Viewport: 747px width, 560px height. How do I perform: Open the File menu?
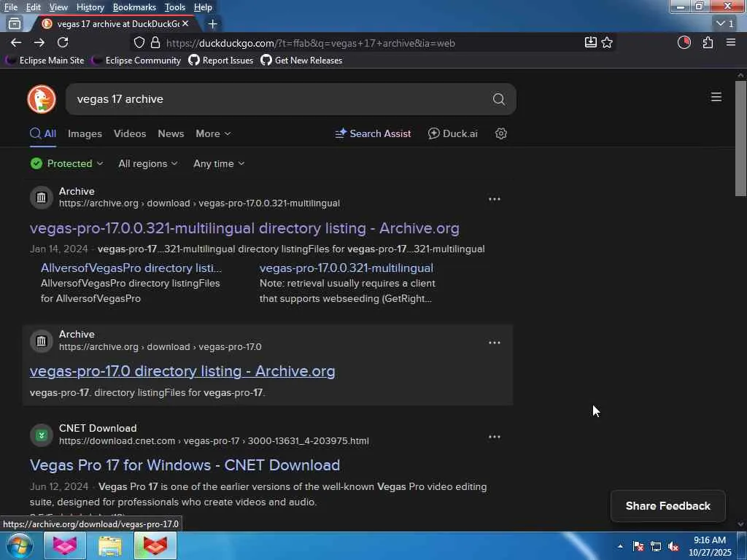tap(10, 7)
